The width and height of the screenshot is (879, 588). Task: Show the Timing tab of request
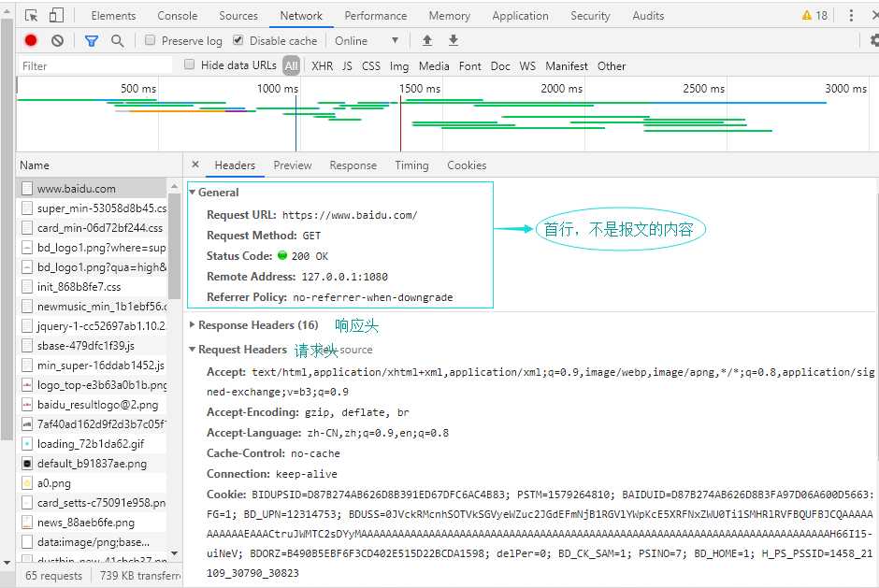pyautogui.click(x=411, y=165)
